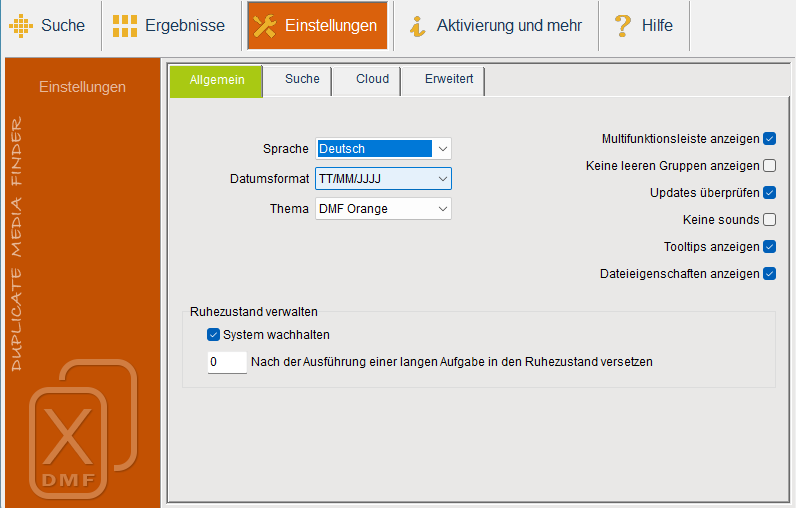Viewport: 796px width, 508px height.
Task: Click the Einstellungen sidebar label
Action: 82,87
